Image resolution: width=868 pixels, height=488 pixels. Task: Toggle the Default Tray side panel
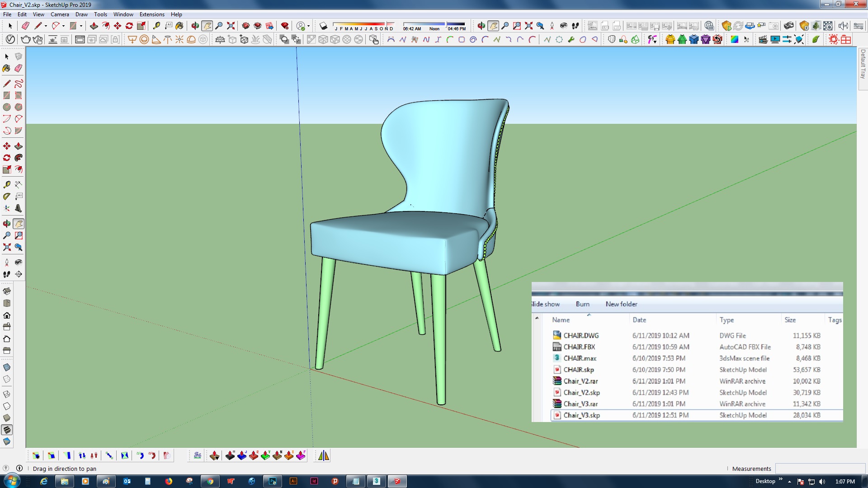click(863, 64)
